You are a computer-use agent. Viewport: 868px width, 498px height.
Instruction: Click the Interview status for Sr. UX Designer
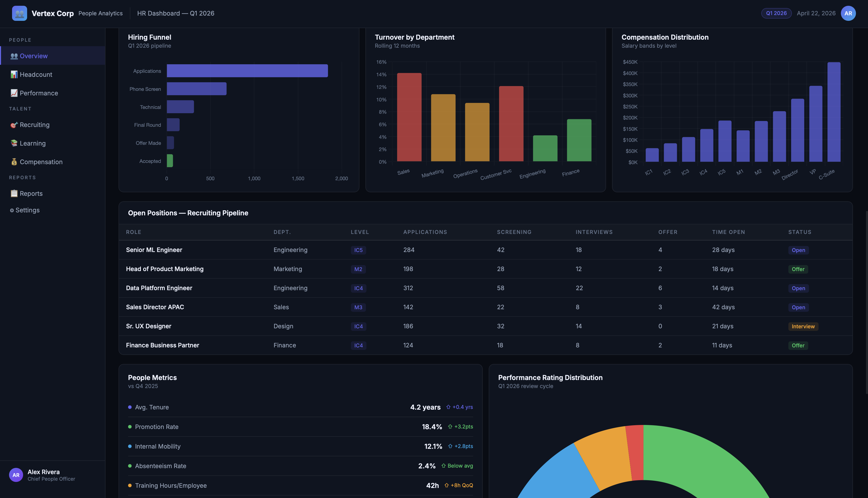click(803, 326)
